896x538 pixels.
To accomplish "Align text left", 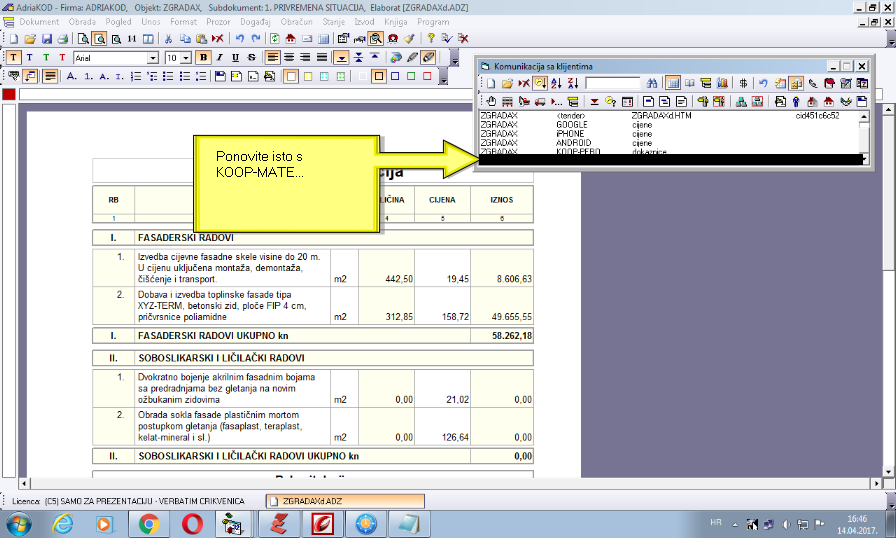I will pyautogui.click(x=273, y=58).
